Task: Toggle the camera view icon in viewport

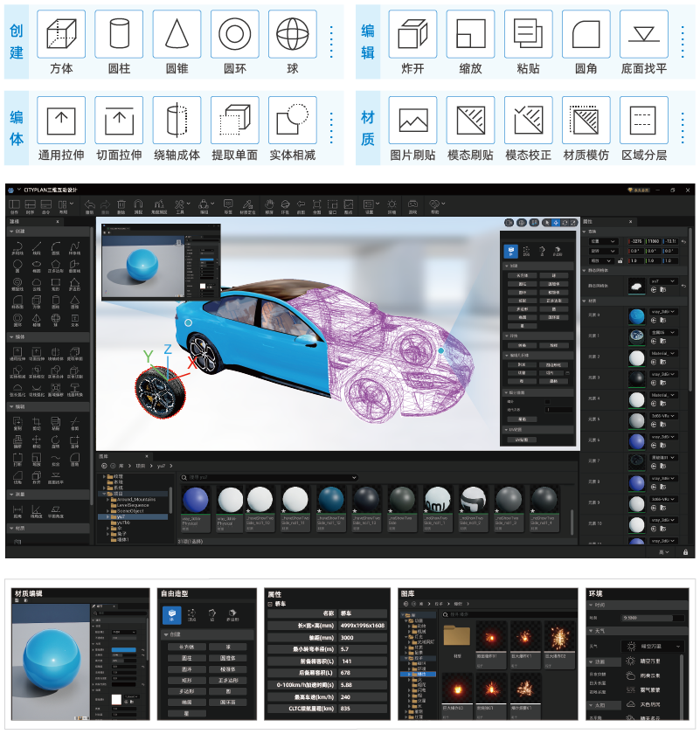Action: pos(507,222)
